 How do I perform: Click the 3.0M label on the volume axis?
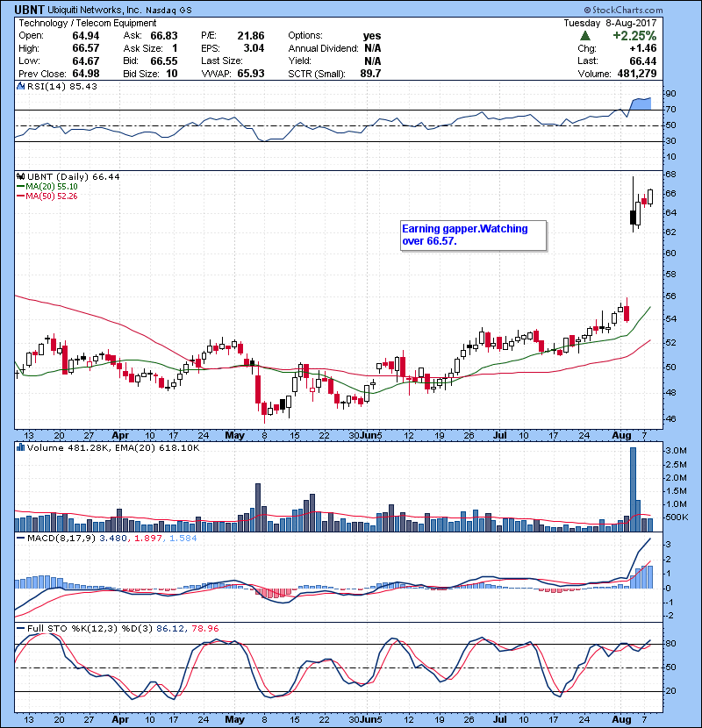tap(676, 451)
